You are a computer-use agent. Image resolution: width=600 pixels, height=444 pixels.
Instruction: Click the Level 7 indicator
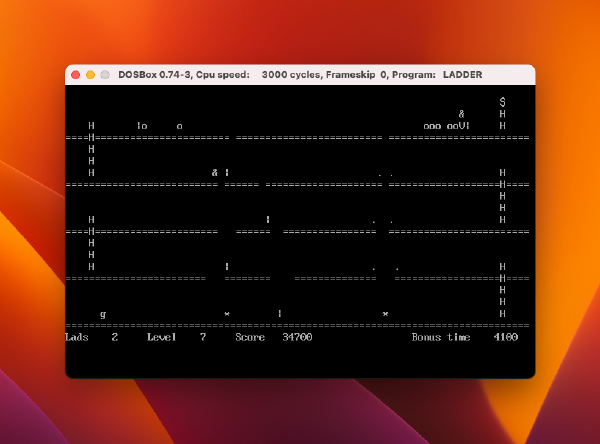coord(176,337)
